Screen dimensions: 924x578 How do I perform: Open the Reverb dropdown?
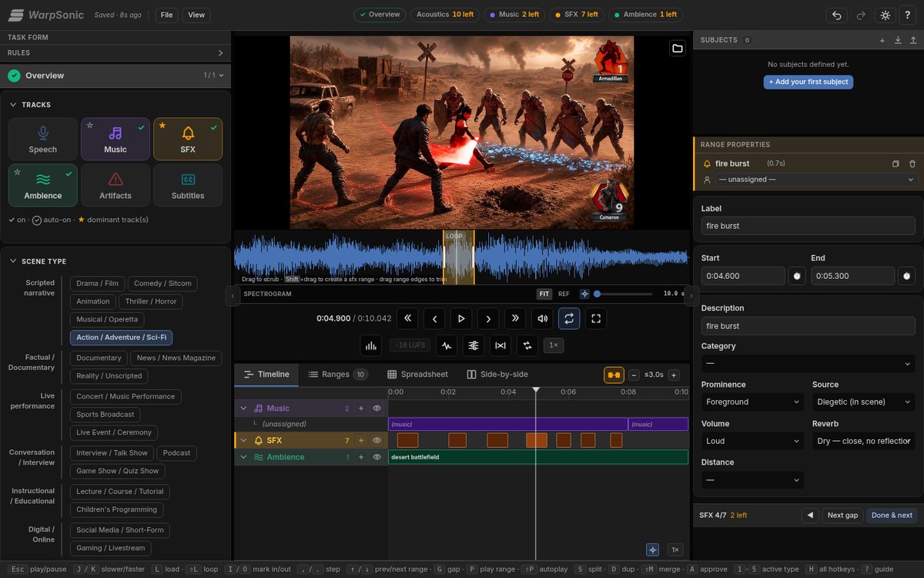(x=863, y=442)
